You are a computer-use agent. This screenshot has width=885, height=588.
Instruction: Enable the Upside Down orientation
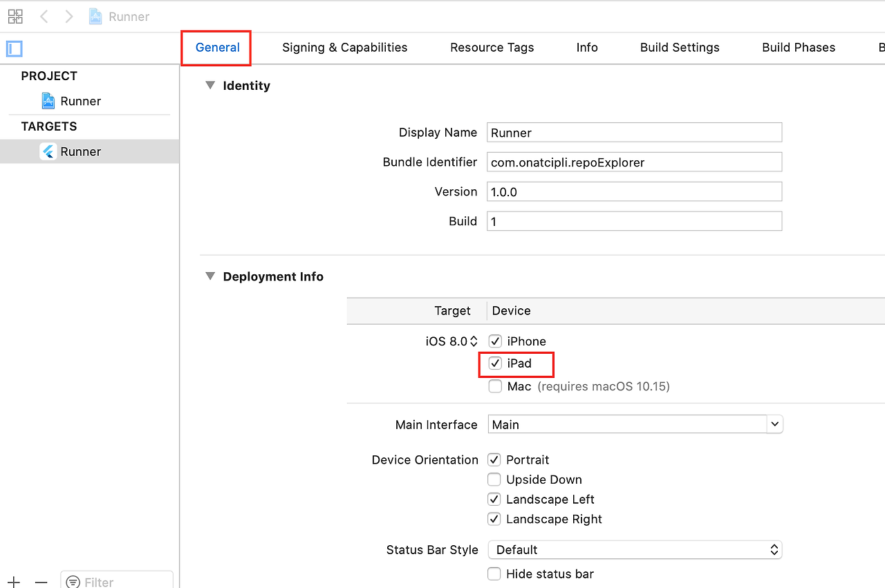point(494,480)
